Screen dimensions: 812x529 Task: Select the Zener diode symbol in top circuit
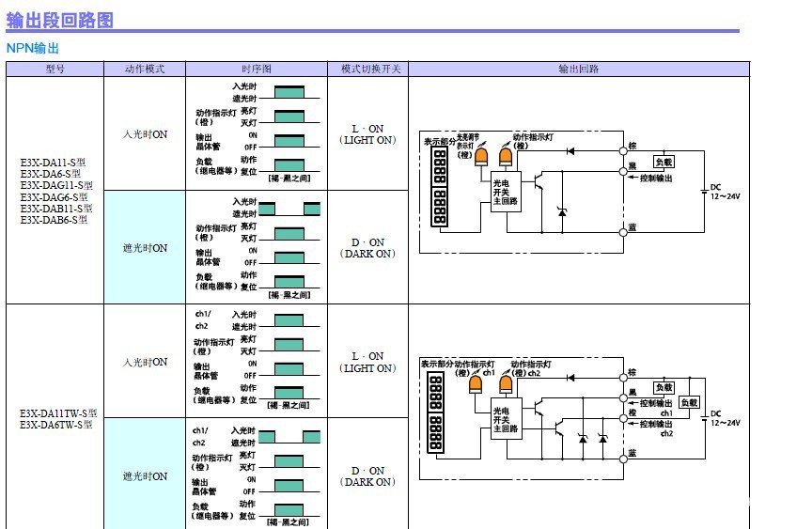(x=562, y=212)
